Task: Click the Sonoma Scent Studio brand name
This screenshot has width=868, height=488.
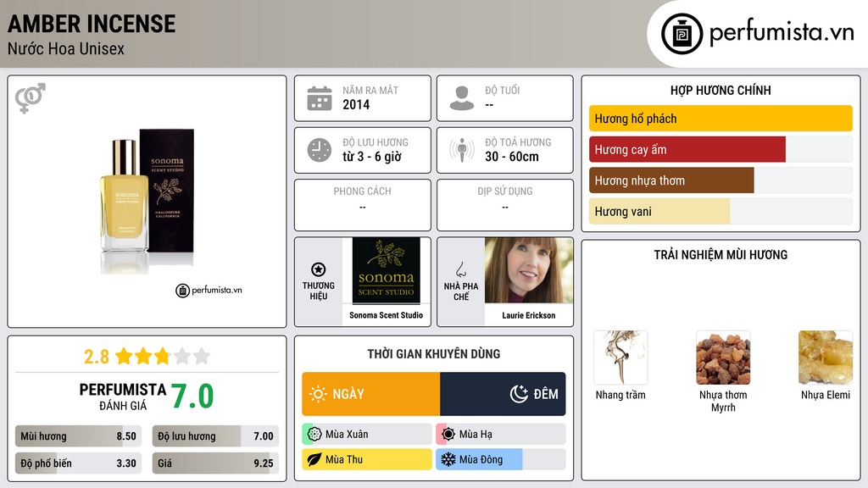Action: point(386,315)
